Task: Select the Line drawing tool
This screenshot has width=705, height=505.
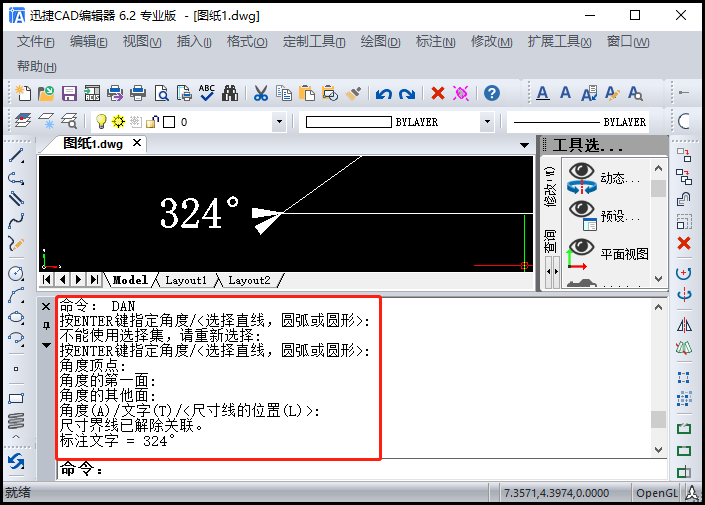Action: [16, 156]
